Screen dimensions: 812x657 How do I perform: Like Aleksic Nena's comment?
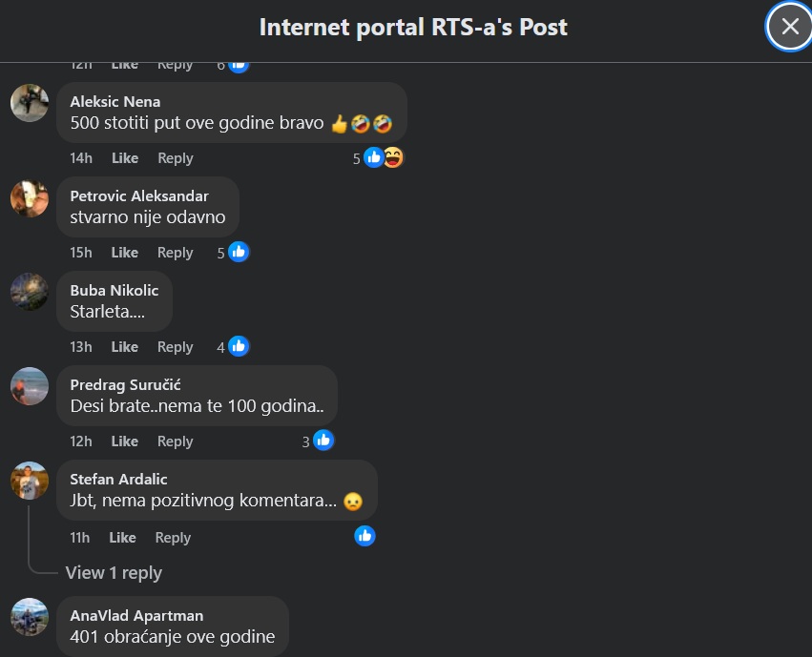pyautogui.click(x=125, y=158)
